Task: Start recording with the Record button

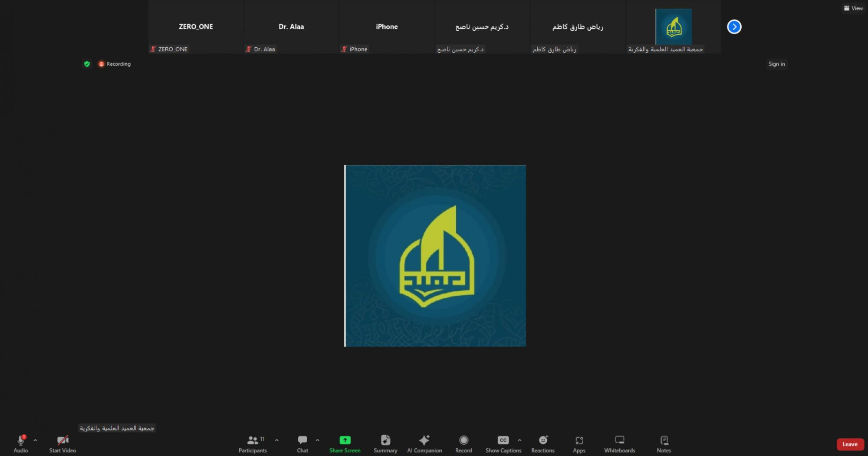Action: [464, 443]
